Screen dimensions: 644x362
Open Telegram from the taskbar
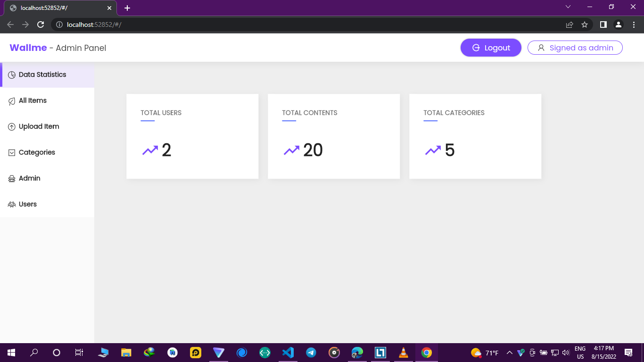(311, 353)
